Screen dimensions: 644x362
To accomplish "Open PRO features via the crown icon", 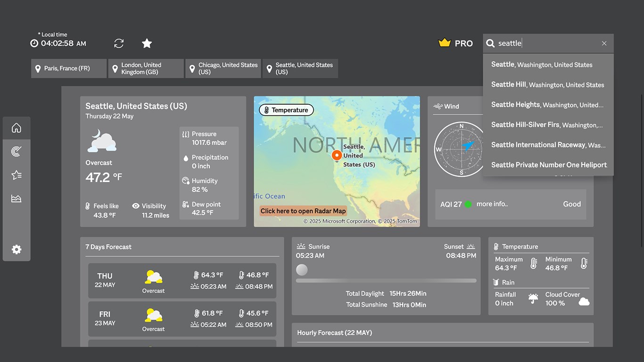I will coord(445,42).
